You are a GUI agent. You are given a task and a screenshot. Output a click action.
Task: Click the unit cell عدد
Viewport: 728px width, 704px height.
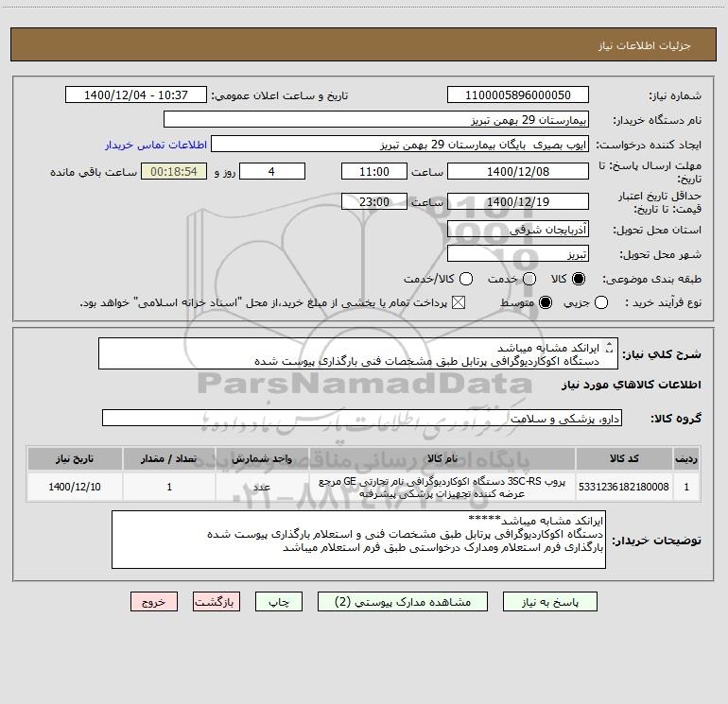coord(262,487)
